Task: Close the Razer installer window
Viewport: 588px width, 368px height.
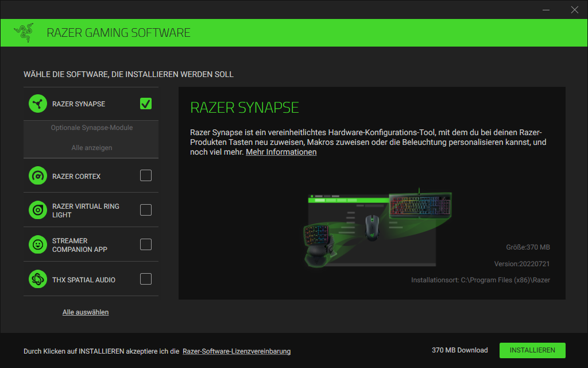Action: tap(574, 10)
